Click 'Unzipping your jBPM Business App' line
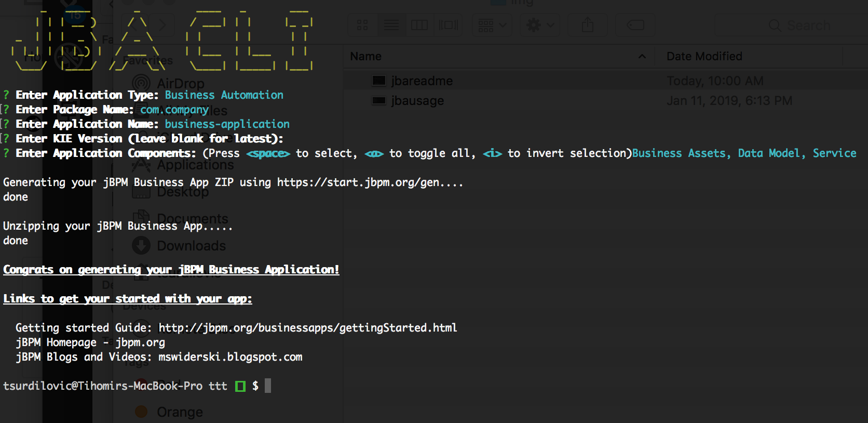This screenshot has height=423, width=868. 118,226
